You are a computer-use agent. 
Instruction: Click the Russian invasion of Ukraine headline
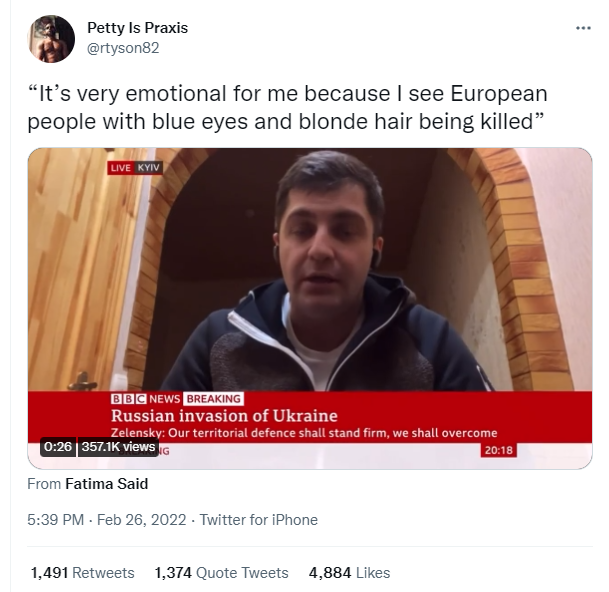pos(224,416)
